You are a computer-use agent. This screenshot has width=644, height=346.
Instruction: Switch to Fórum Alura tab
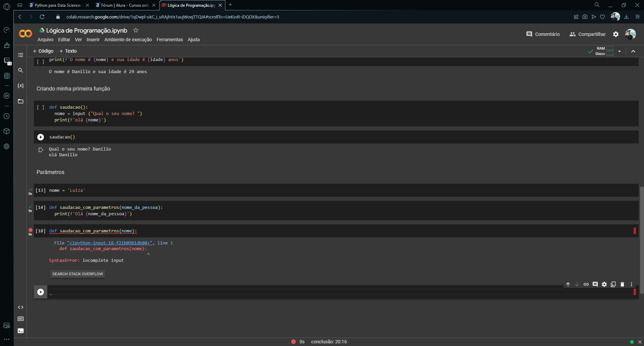coord(125,5)
